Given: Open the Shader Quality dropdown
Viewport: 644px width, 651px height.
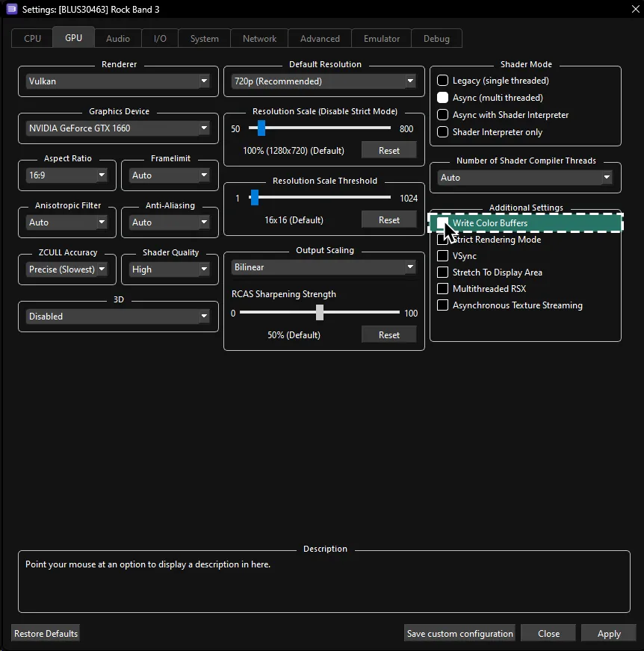Looking at the screenshot, I should pos(170,269).
